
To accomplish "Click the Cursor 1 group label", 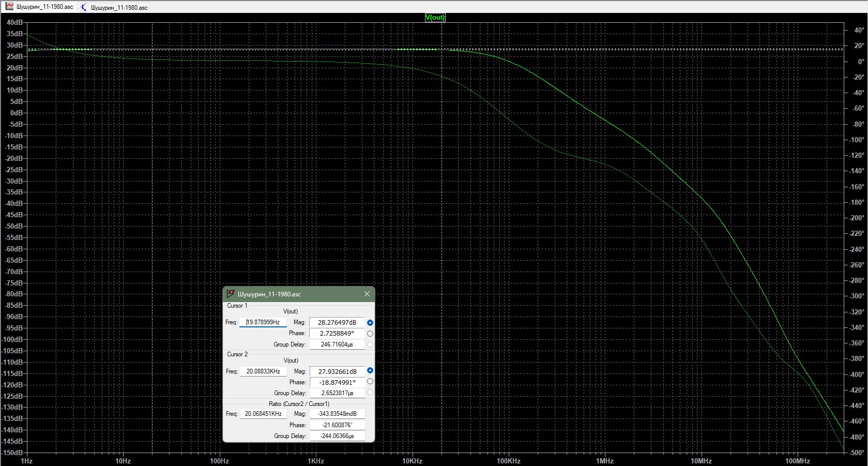I will point(237,306).
